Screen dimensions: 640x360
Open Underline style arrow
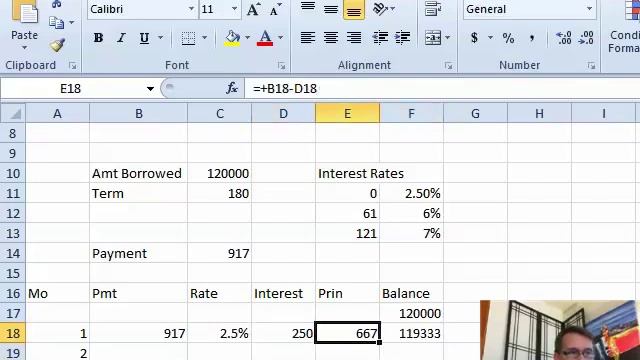[160, 38]
